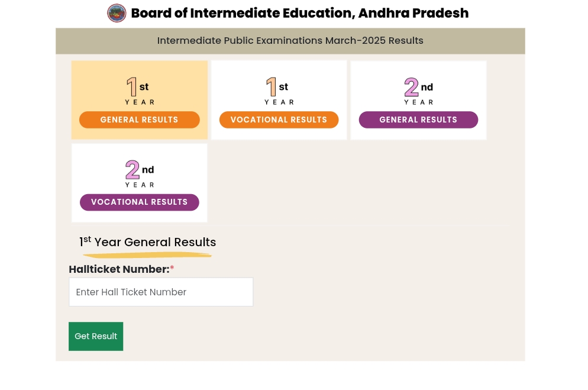Submit with the green Get Result button
The width and height of the screenshot is (588, 390).
point(96,336)
